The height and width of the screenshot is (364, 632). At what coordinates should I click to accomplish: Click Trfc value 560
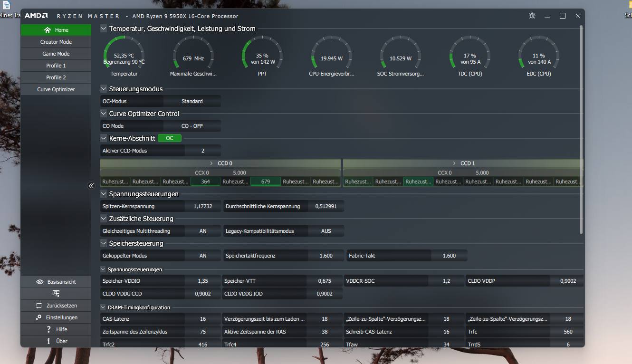[568, 332]
